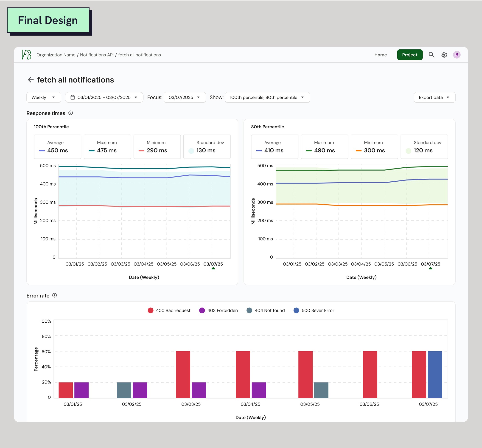Open settings gear icon in header
This screenshot has width=482, height=448.
click(444, 55)
